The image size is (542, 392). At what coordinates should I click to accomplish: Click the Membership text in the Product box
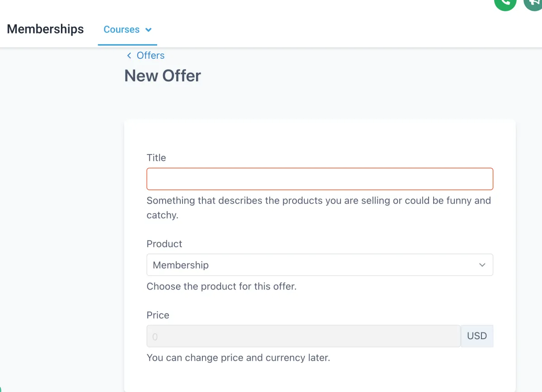pos(181,265)
